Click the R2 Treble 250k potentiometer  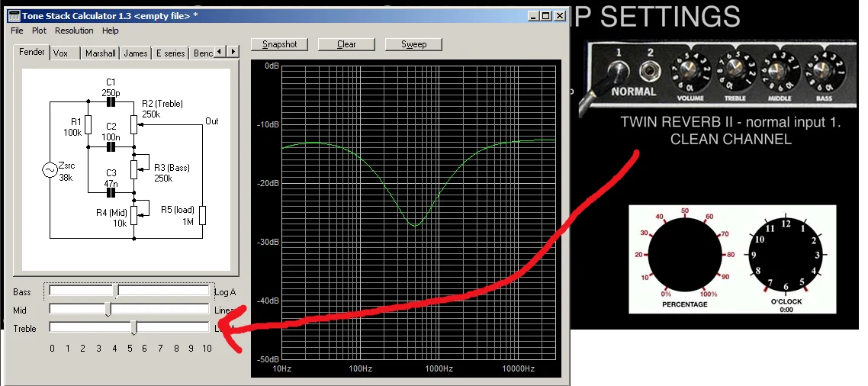pos(133,124)
